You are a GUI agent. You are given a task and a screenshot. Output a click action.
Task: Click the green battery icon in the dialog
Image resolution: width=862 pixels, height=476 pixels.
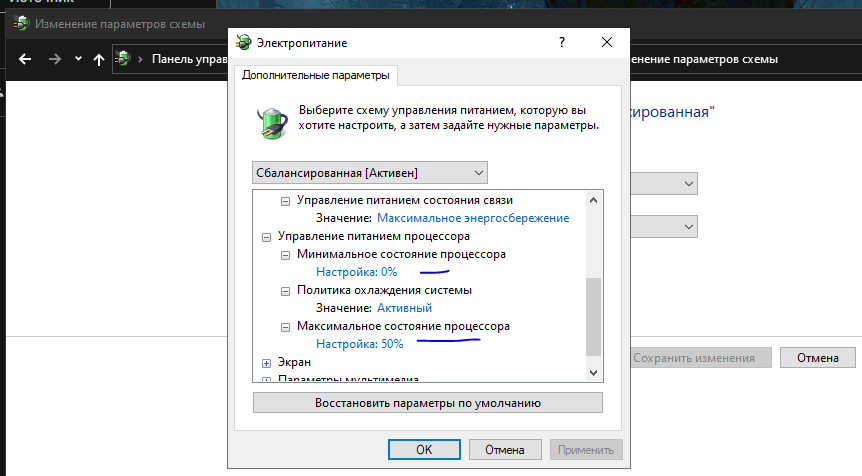tap(272, 122)
